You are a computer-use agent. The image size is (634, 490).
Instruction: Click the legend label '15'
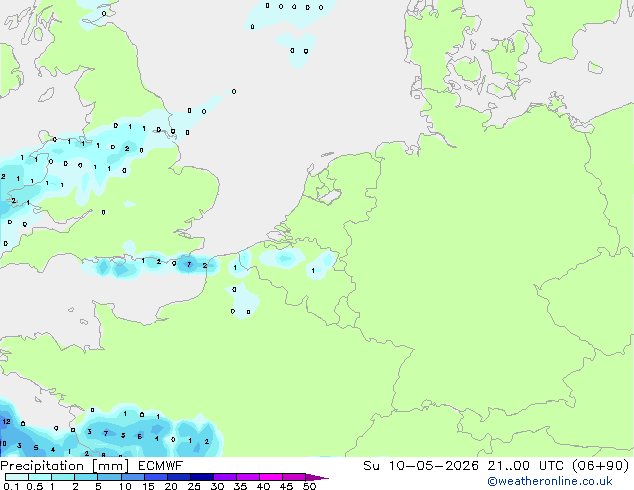click(148, 486)
